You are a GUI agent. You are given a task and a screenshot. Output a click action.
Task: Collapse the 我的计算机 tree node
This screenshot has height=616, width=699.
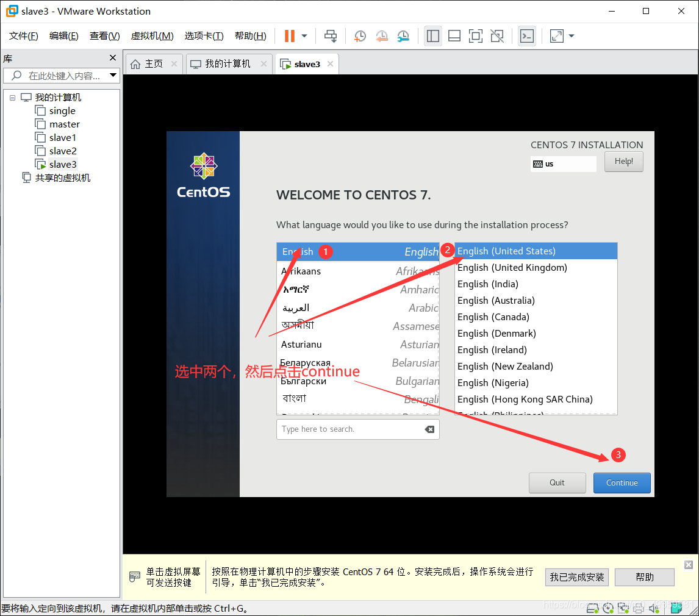point(12,98)
